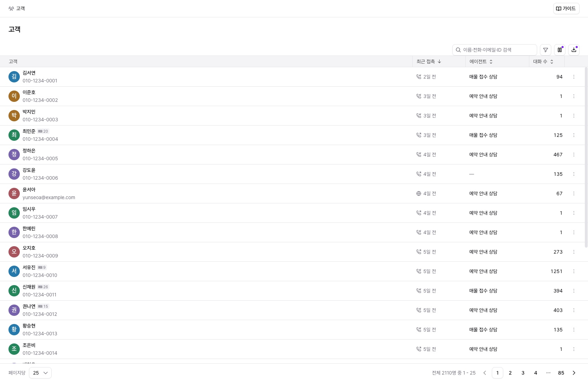Go to page 2
Viewport: 588px width, 382px height.
[510, 373]
